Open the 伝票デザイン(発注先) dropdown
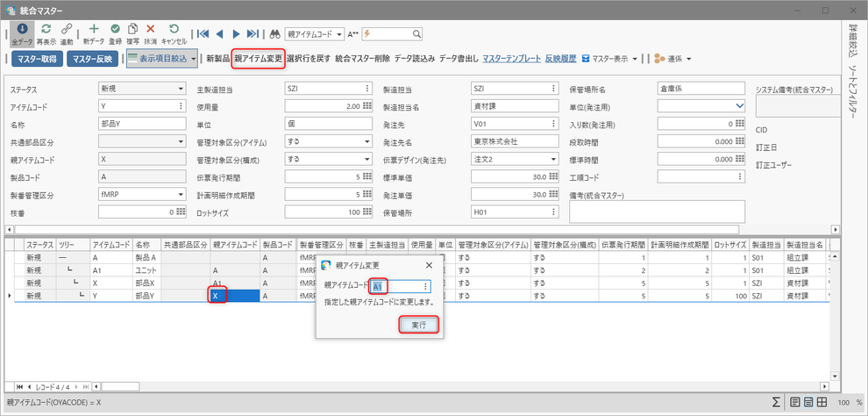The width and height of the screenshot is (868, 416). point(554,160)
